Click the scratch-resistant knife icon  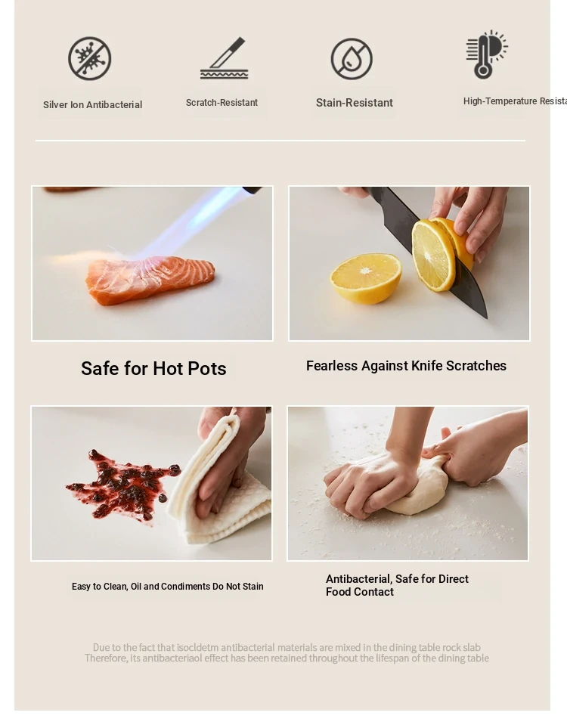tap(225, 58)
